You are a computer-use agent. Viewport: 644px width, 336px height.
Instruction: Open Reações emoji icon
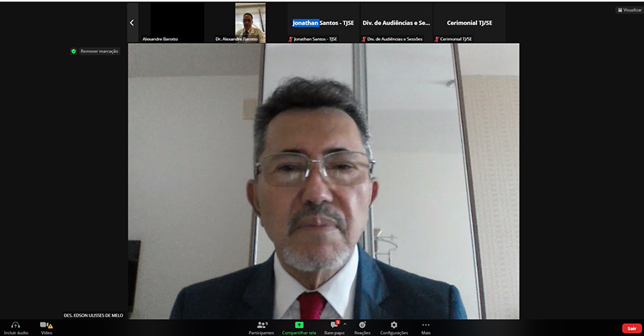[362, 325]
